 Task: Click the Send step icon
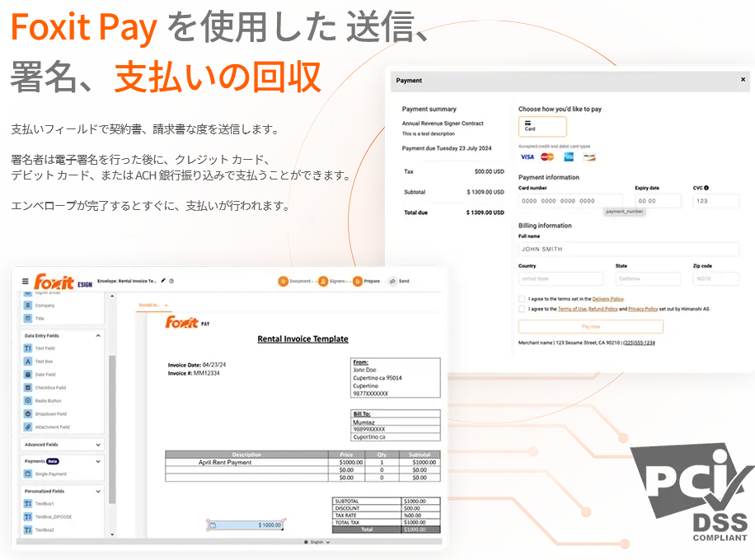coord(393,281)
